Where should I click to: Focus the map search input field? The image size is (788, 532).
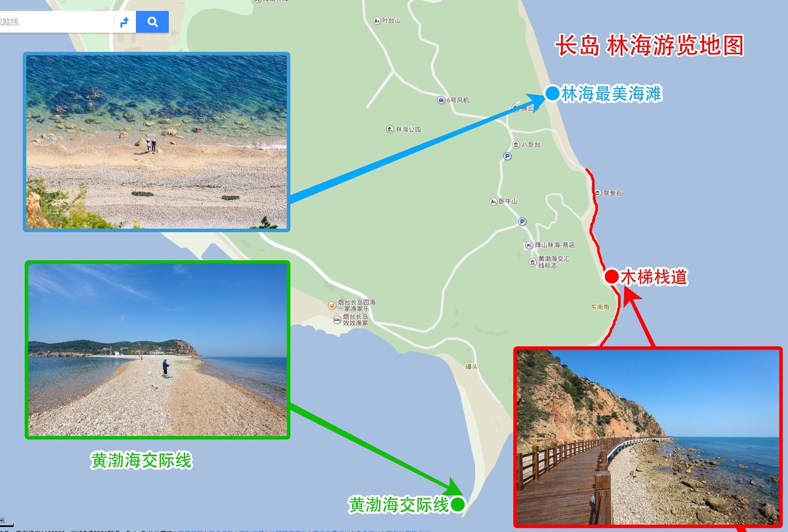click(56, 22)
